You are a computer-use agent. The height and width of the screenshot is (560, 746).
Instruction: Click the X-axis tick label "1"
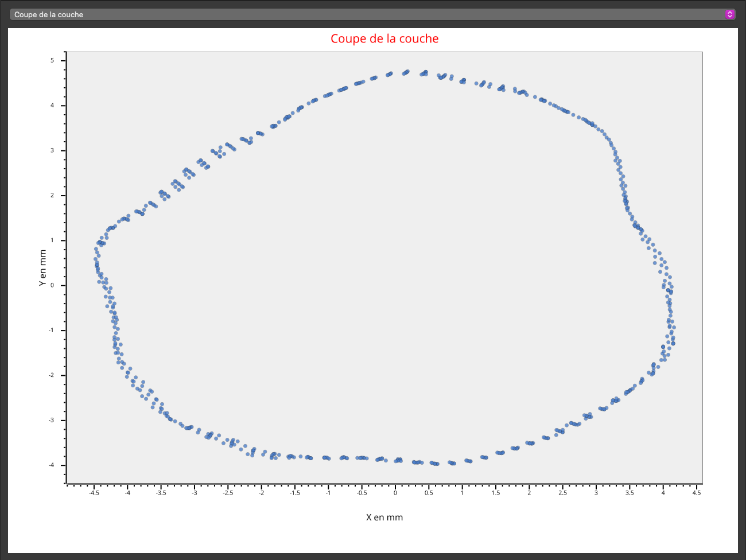click(462, 492)
